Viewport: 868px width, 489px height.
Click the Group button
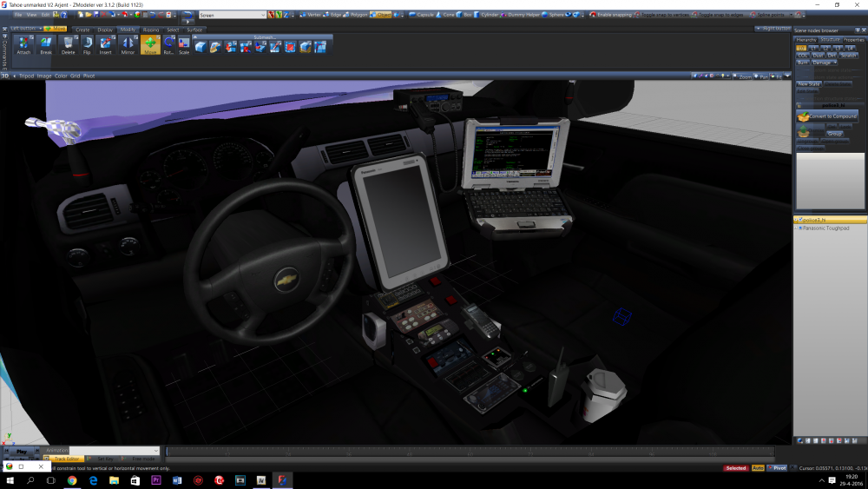835,134
